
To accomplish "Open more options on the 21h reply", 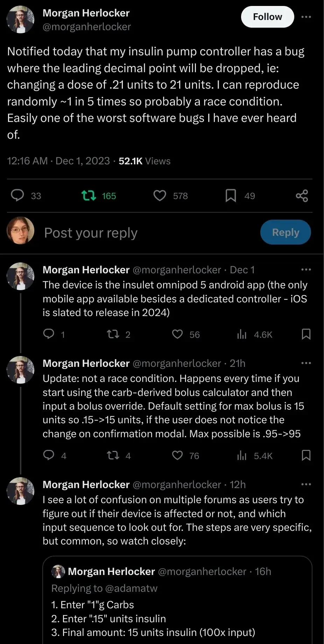I will coord(306,363).
